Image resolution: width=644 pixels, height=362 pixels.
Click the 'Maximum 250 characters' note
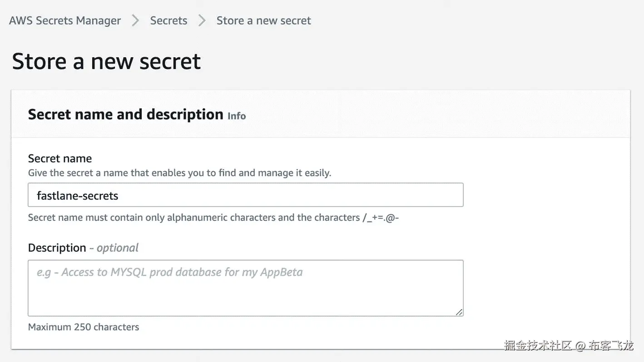pyautogui.click(x=84, y=327)
